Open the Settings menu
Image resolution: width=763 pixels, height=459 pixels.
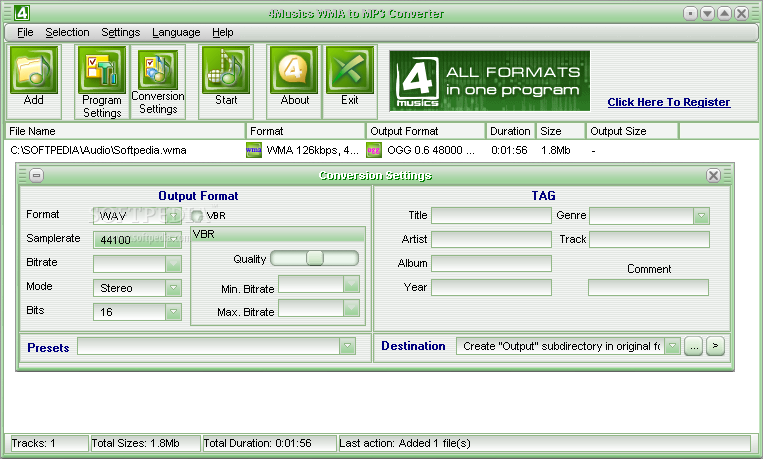(121, 32)
